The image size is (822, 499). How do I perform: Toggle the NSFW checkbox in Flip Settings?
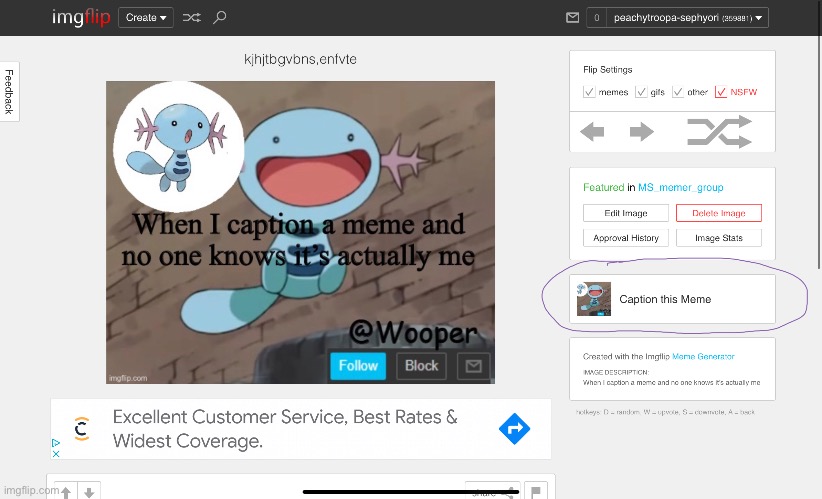(721, 92)
